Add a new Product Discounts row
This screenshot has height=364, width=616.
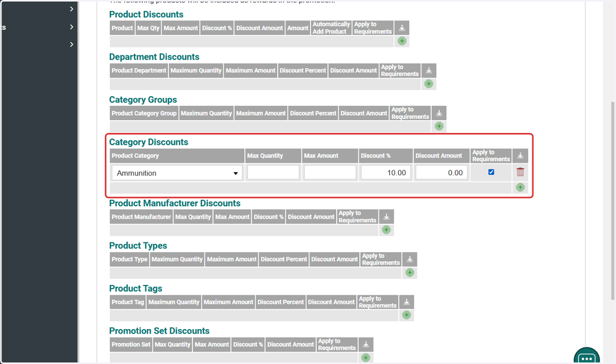click(402, 41)
